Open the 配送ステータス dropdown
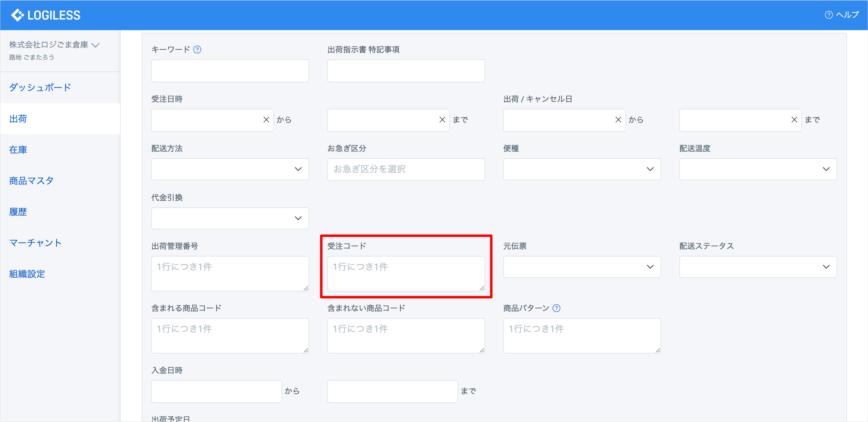This screenshot has height=422, width=868. pos(758,267)
